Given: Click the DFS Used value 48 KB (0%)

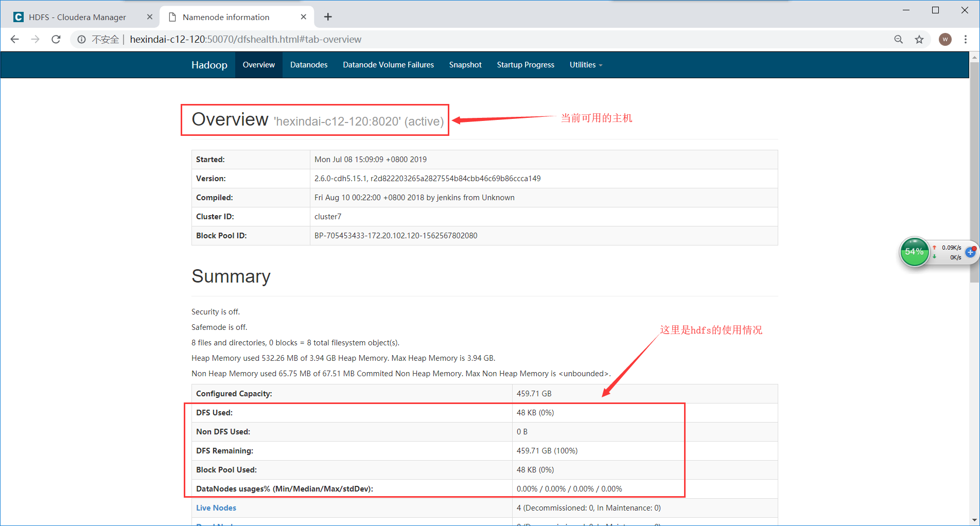Looking at the screenshot, I should point(535,413).
